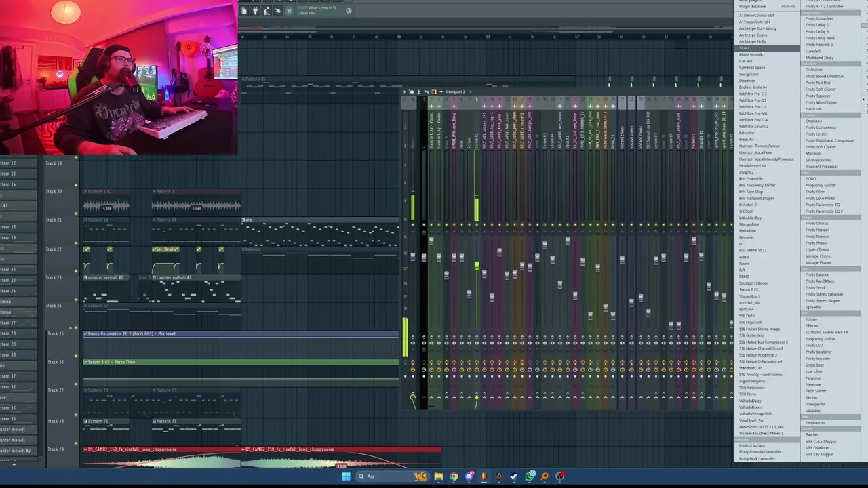Choose Serum 2 FX plugin
The height and width of the screenshot is (488, 868).
coord(749,289)
